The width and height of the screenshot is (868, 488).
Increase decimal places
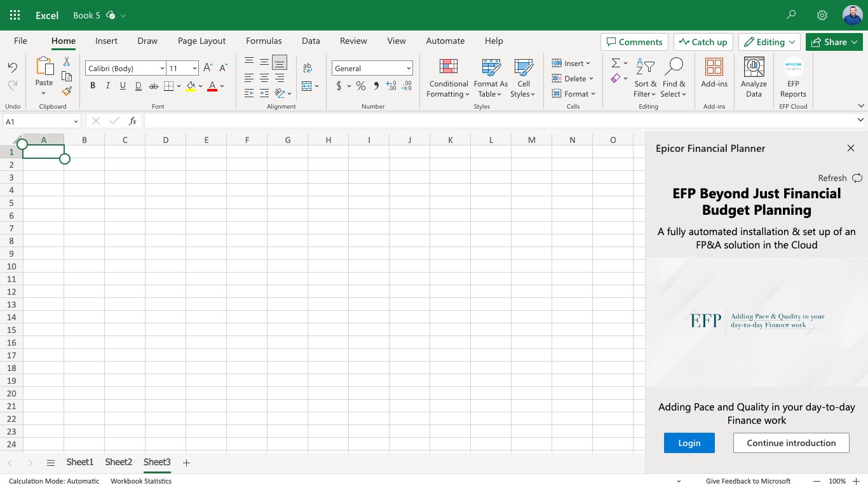(x=391, y=86)
